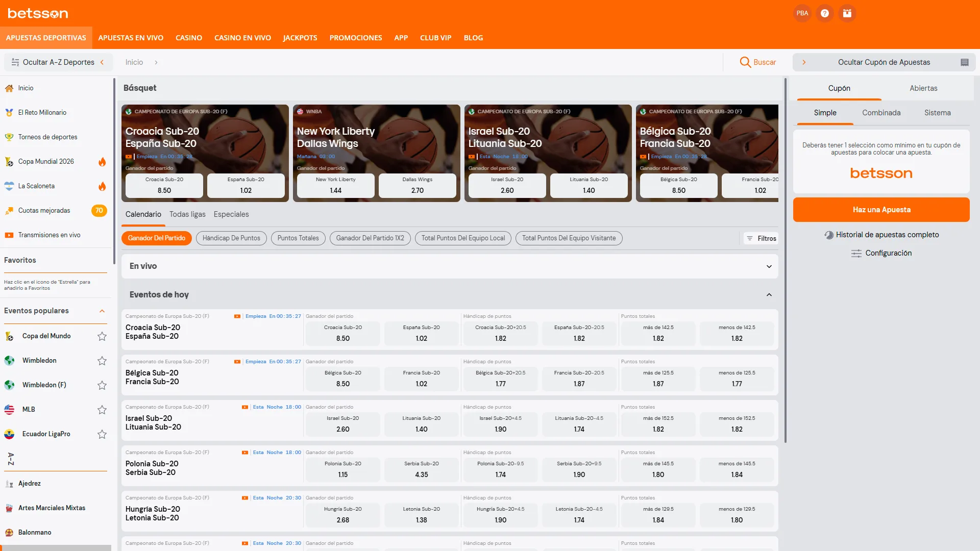
Task: Select the Puntos Totales filter chip
Action: 298,238
